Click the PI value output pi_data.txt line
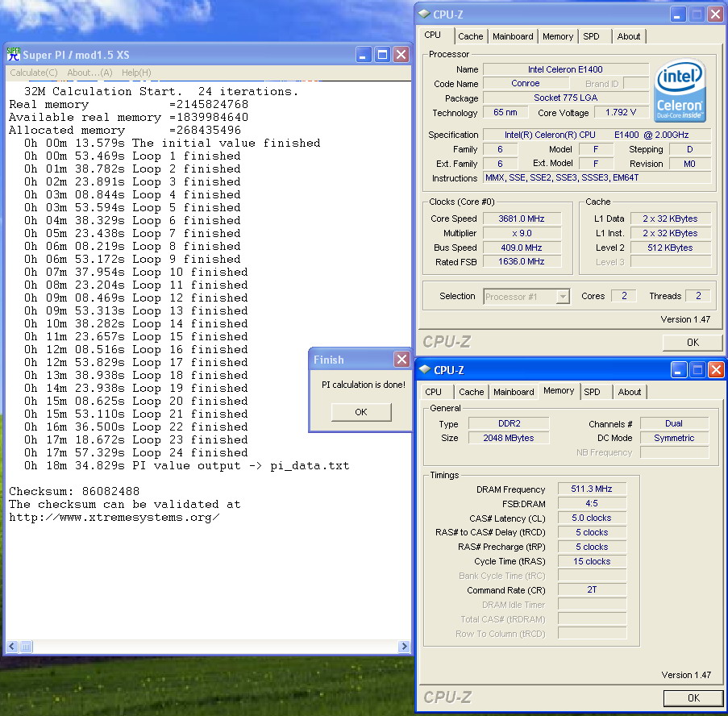 (187, 466)
